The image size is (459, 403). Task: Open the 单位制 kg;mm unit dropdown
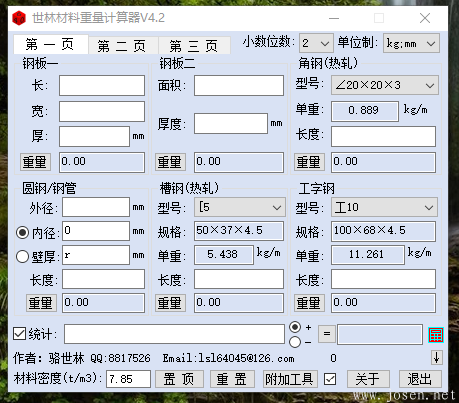(411, 43)
